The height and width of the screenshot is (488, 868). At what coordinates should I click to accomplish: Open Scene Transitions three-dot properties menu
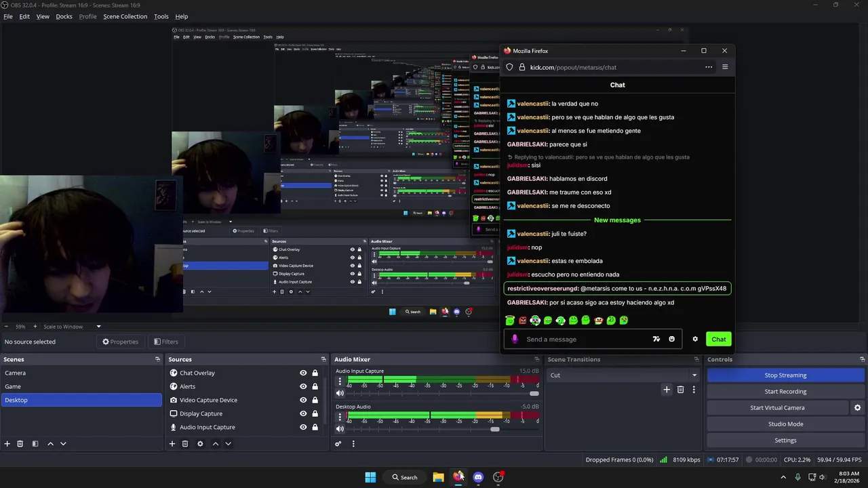point(694,390)
